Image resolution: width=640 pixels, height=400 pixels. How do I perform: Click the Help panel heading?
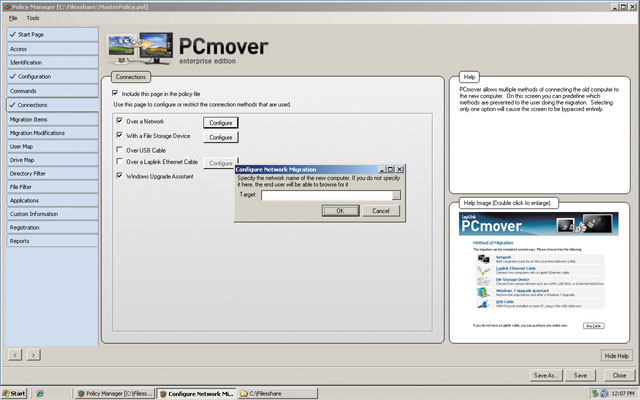coord(469,77)
